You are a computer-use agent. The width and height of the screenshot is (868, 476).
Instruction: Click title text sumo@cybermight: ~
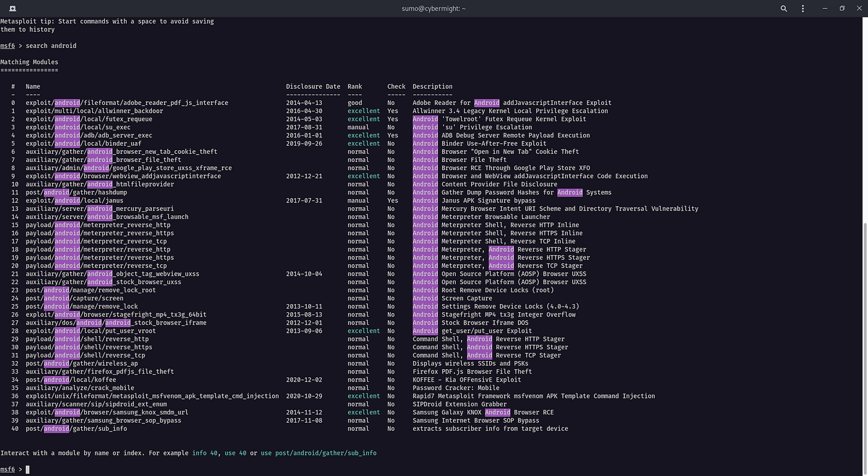click(x=434, y=9)
